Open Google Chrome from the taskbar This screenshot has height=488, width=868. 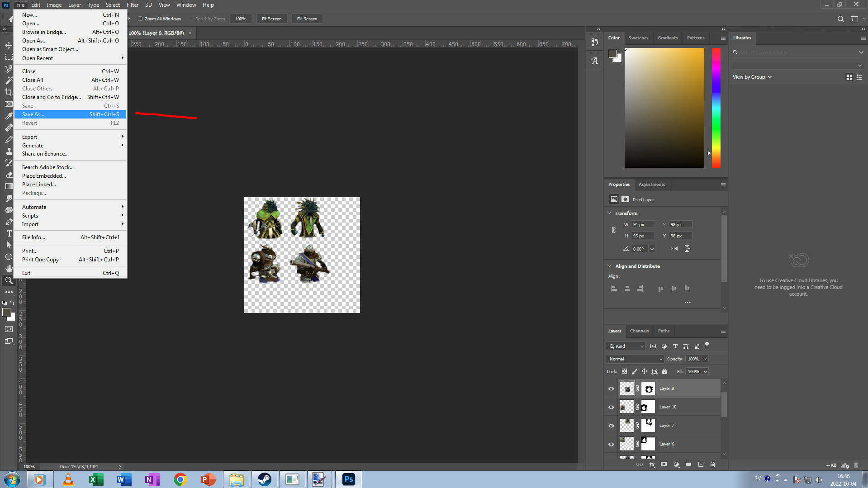click(x=180, y=479)
